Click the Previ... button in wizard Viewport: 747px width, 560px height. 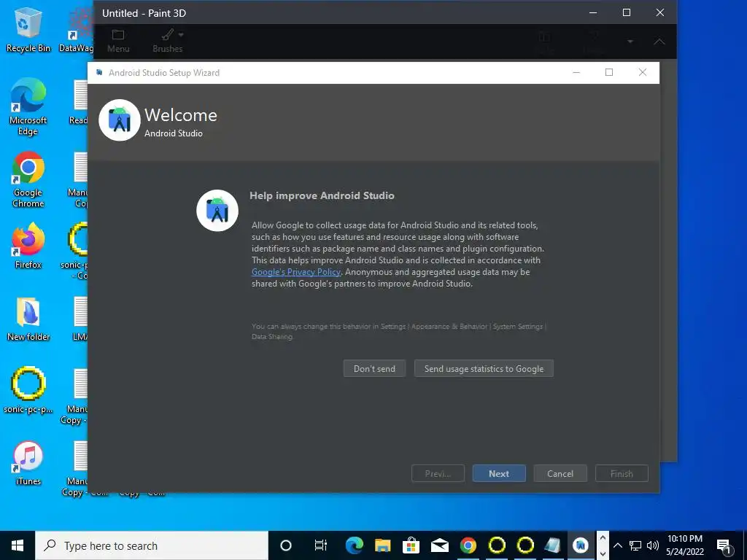point(438,473)
